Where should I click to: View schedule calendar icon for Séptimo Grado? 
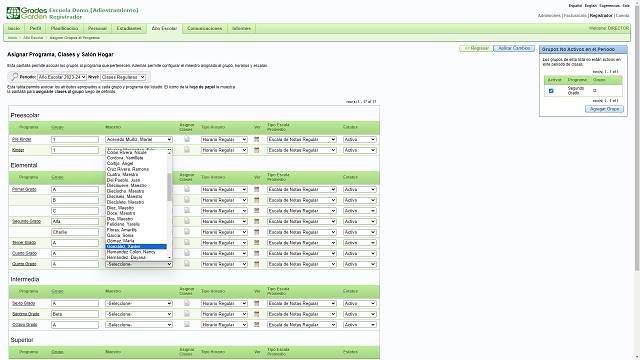(x=257, y=314)
